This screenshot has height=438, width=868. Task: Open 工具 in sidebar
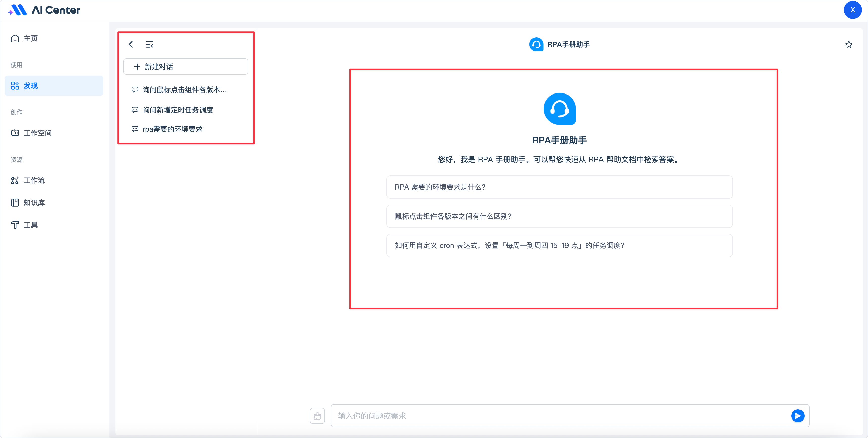click(54, 225)
